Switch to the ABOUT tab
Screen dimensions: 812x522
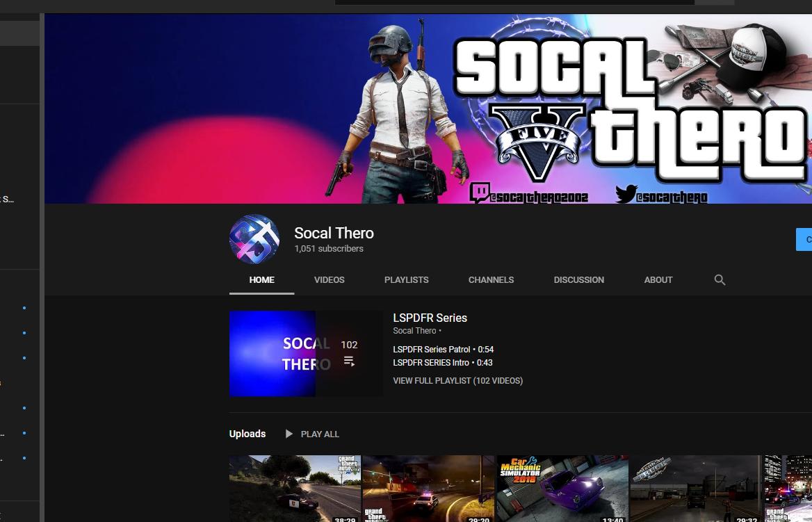pyautogui.click(x=658, y=279)
